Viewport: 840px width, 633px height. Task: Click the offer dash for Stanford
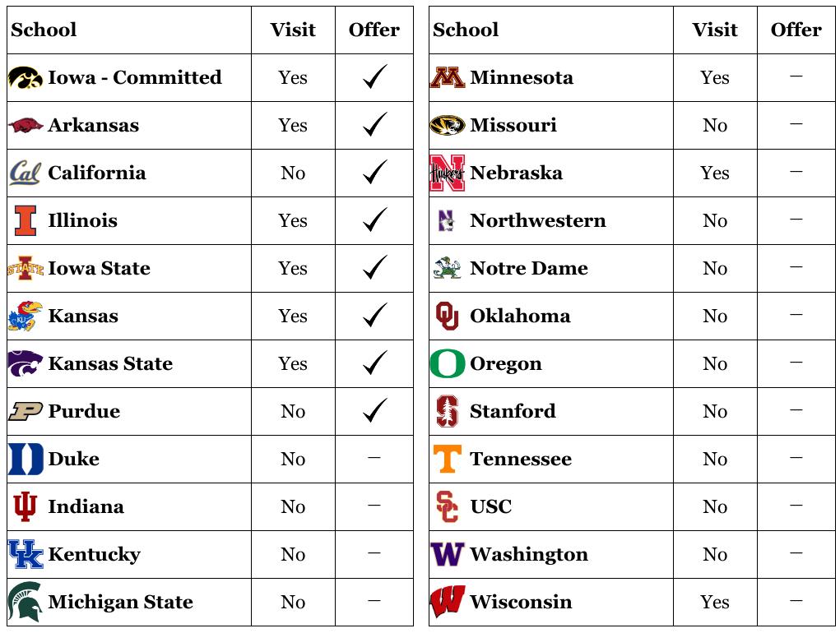796,410
